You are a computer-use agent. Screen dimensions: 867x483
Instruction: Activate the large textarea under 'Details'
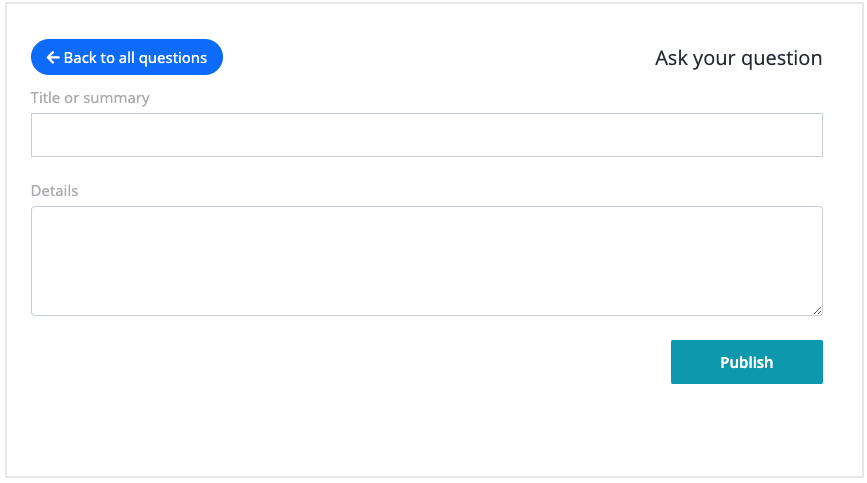[427, 261]
